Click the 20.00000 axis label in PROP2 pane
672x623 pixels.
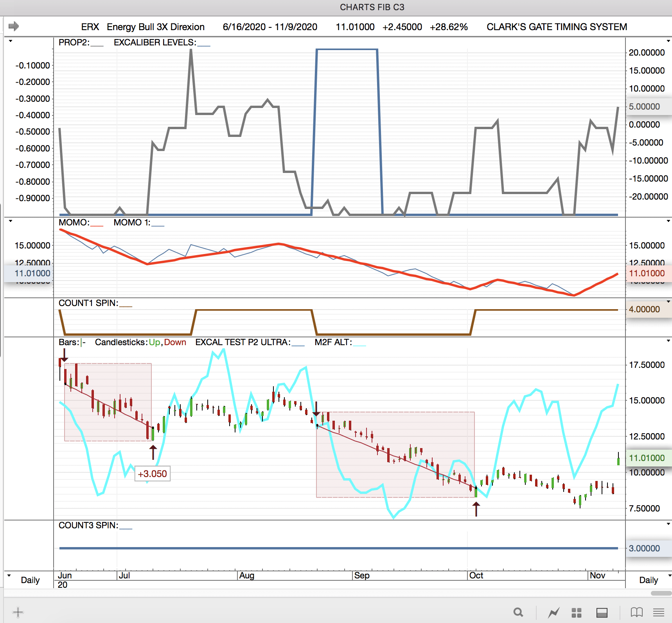point(647,52)
